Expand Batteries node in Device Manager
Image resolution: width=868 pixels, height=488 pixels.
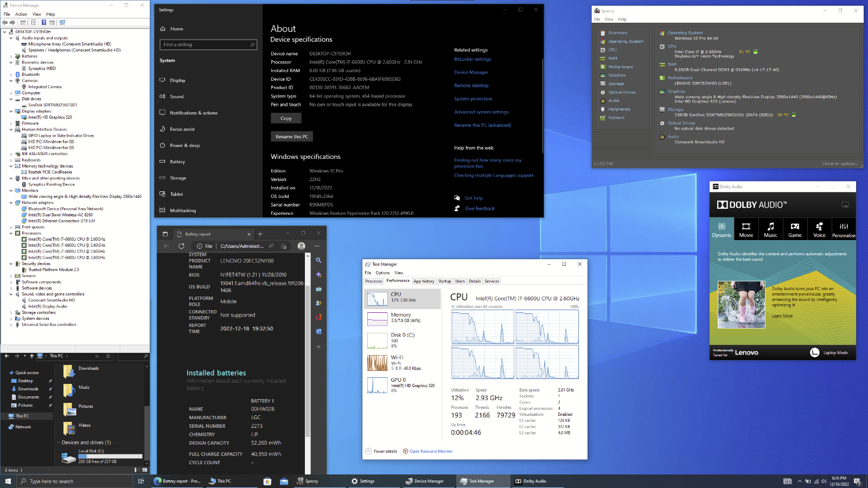tap(11, 56)
